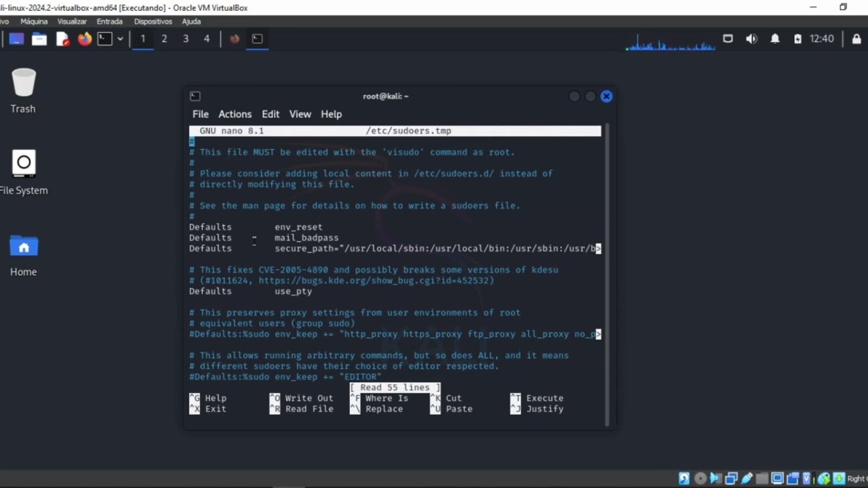Open VirtualBox Dispositivos menu

tap(153, 22)
